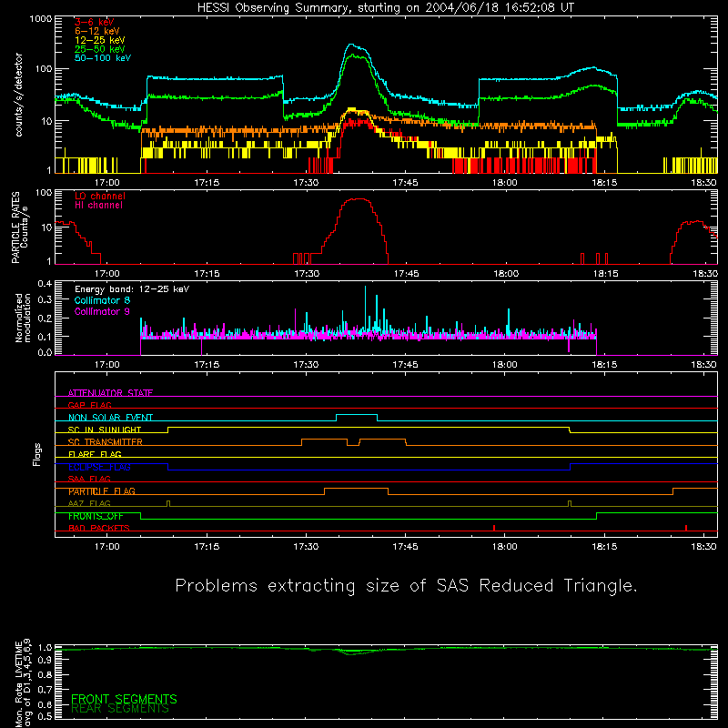Screen dimensions: 728x728
Task: Click the 'Normalized modulation' axis label
Action: click(23, 318)
